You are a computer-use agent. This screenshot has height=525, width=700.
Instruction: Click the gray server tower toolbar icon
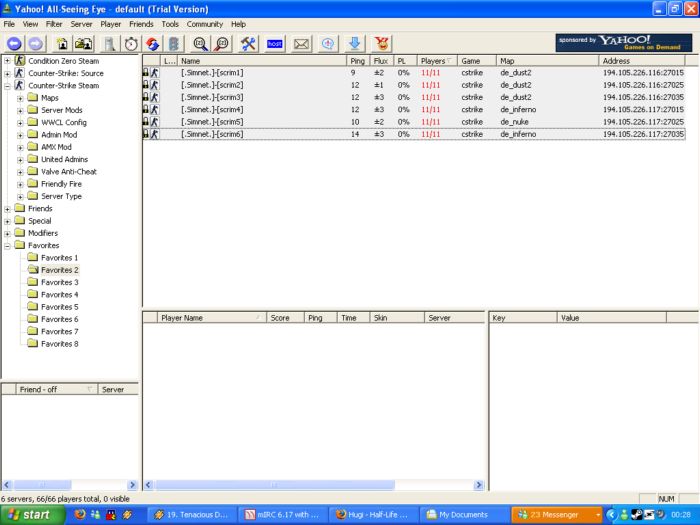110,44
